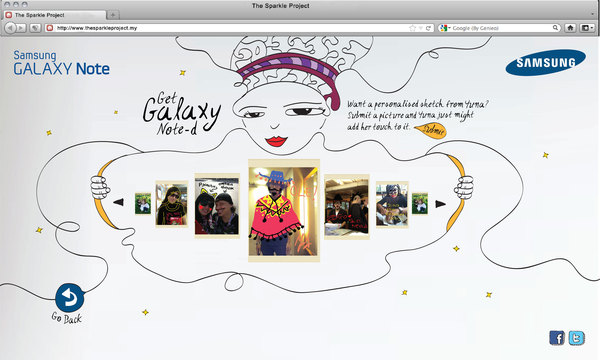Open the search engine selector dropdown
The height and width of the screenshot is (360, 600).
pos(445,28)
